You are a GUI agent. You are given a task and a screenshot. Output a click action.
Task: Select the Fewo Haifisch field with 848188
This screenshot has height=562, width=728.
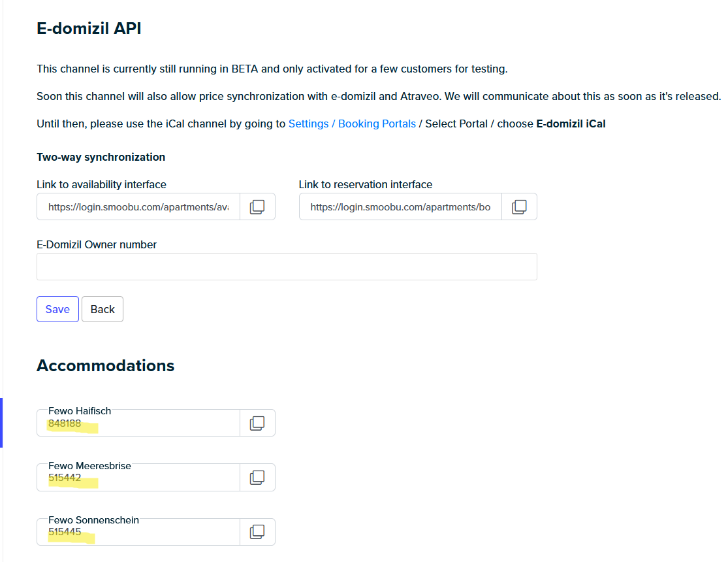click(x=138, y=423)
